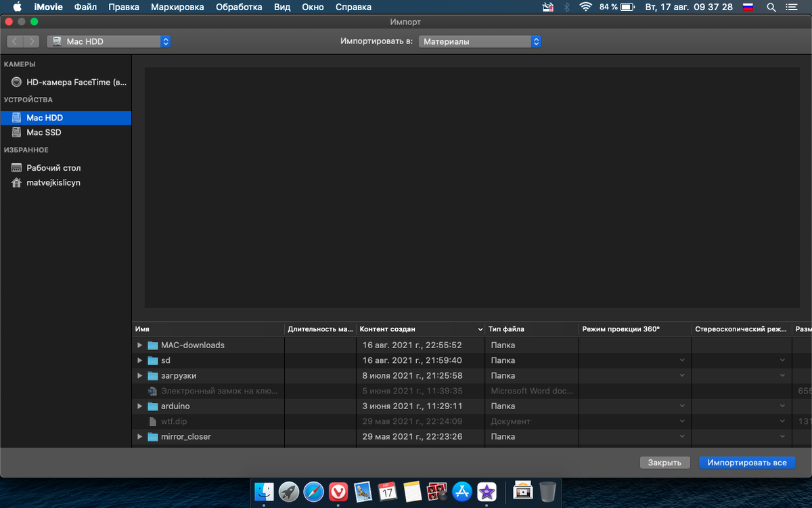Open Notes app from the Dock
The height and width of the screenshot is (508, 812).
(x=413, y=491)
